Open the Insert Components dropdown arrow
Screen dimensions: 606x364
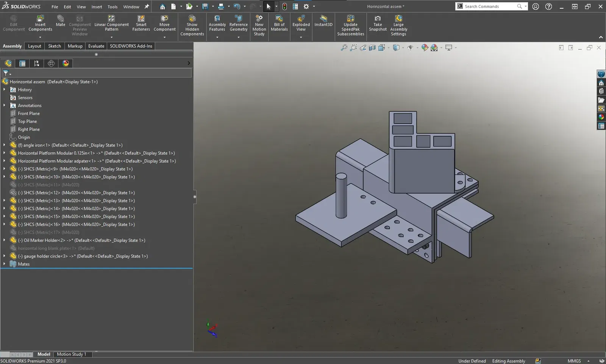pos(40,37)
